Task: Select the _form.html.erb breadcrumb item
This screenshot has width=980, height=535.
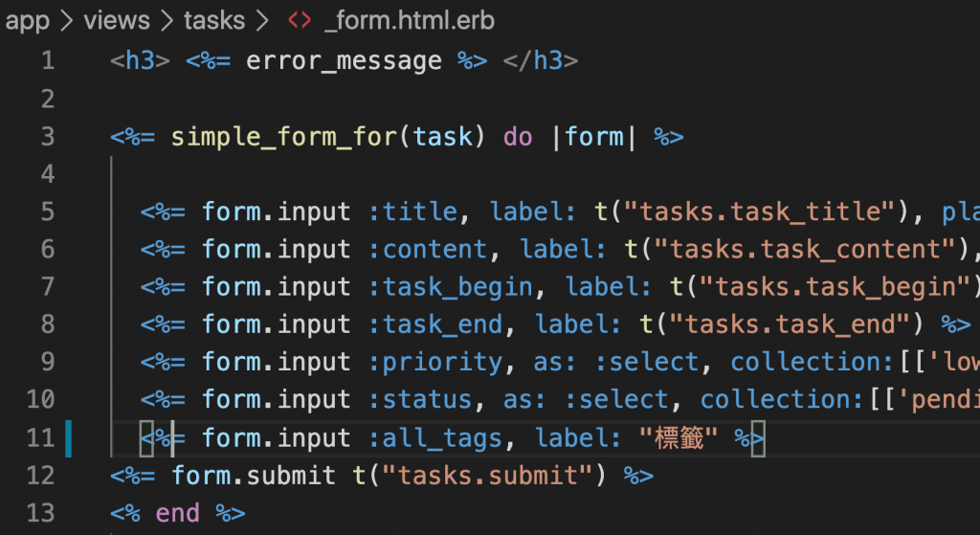Action: pos(410,21)
